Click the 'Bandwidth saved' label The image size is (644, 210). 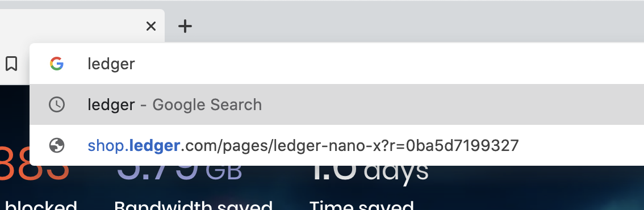click(193, 205)
